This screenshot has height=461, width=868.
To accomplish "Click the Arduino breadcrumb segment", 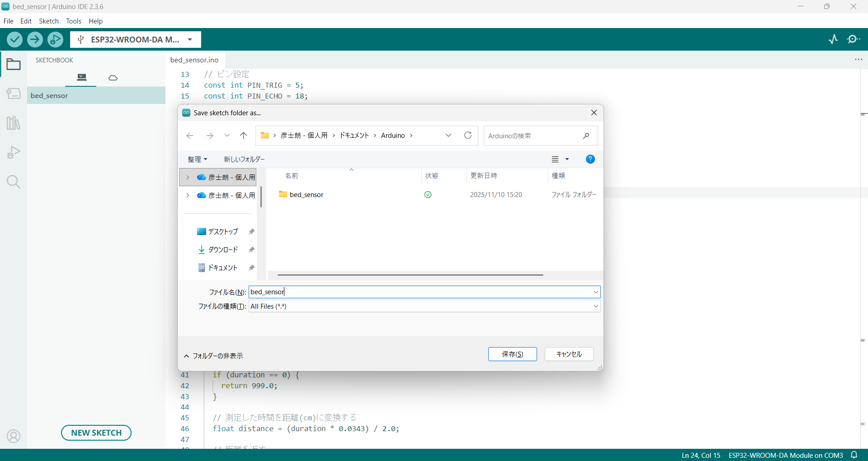I will pyautogui.click(x=393, y=136).
